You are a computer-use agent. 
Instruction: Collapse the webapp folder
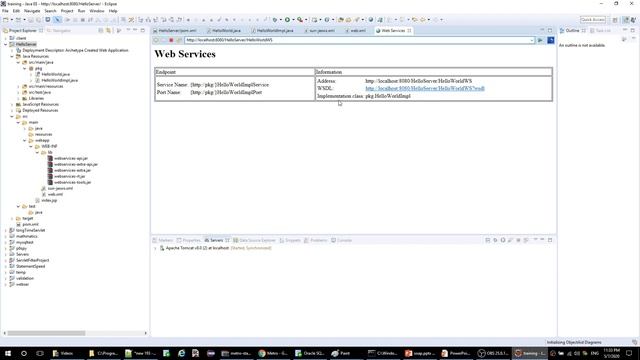point(24,140)
